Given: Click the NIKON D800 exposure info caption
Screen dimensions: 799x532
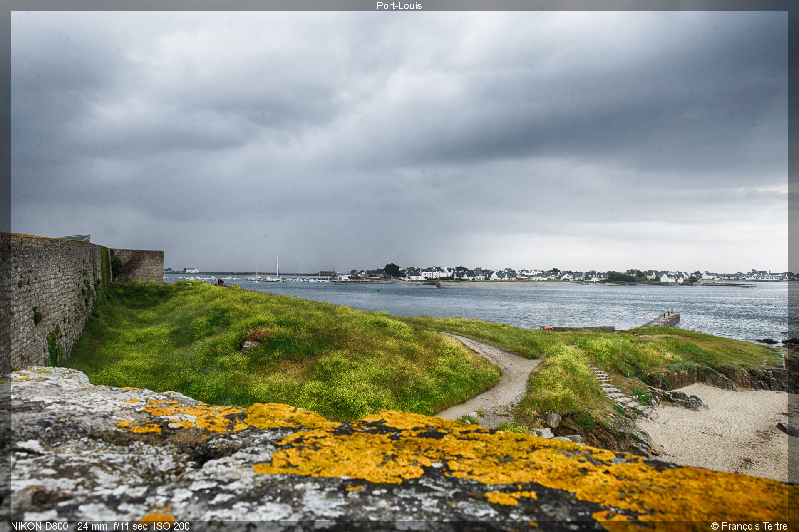Looking at the screenshot, I should point(100,526).
